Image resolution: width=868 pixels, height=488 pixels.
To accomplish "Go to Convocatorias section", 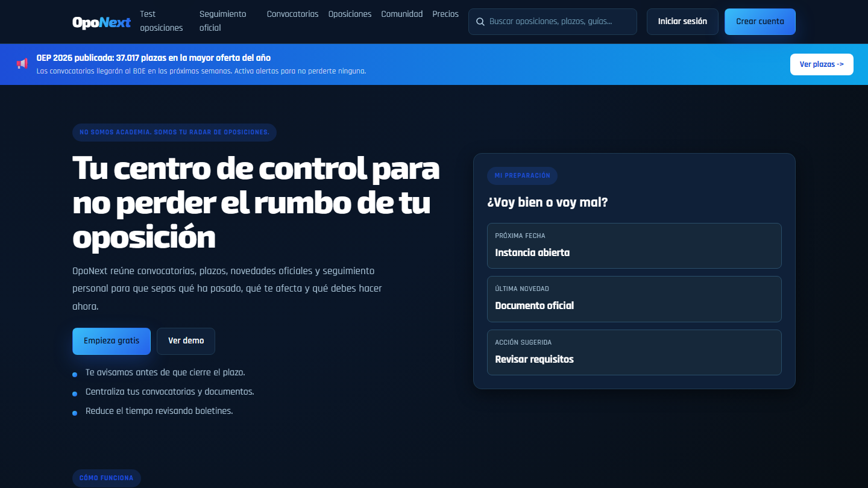I will pyautogui.click(x=292, y=14).
